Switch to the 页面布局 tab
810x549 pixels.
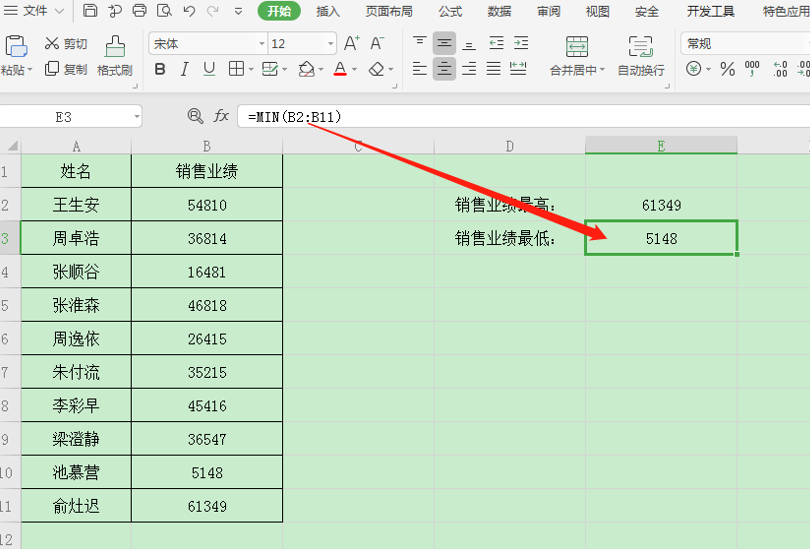pyautogui.click(x=389, y=11)
